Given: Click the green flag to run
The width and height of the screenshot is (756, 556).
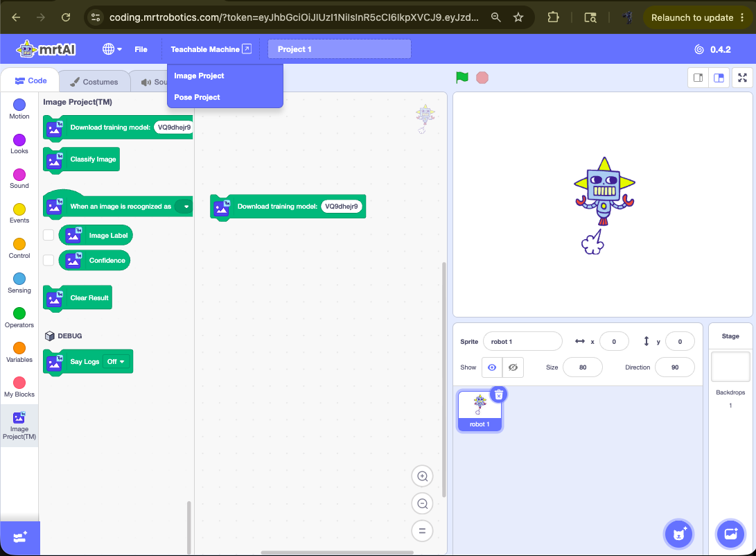Looking at the screenshot, I should pyautogui.click(x=462, y=77).
